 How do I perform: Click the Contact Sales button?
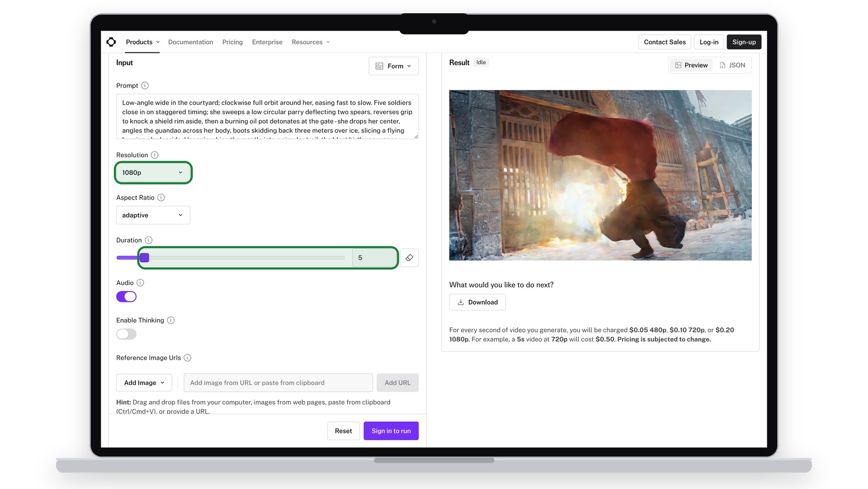pyautogui.click(x=664, y=42)
